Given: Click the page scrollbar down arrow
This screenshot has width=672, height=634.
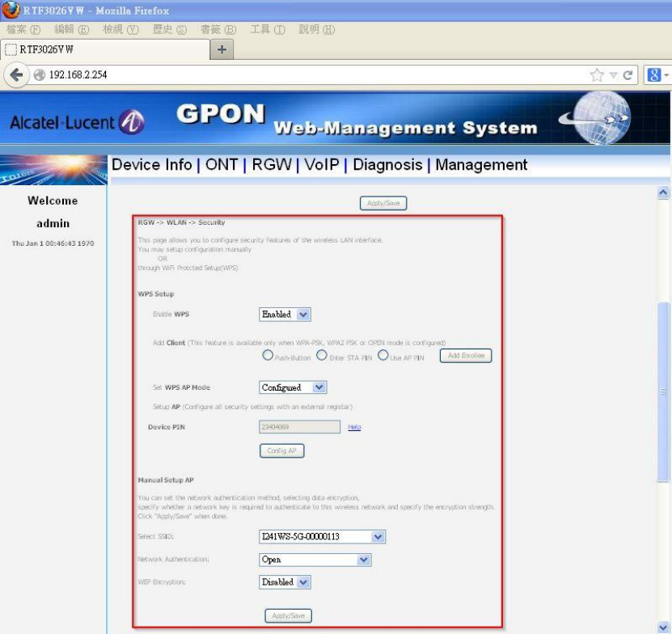Looking at the screenshot, I should tap(663, 628).
